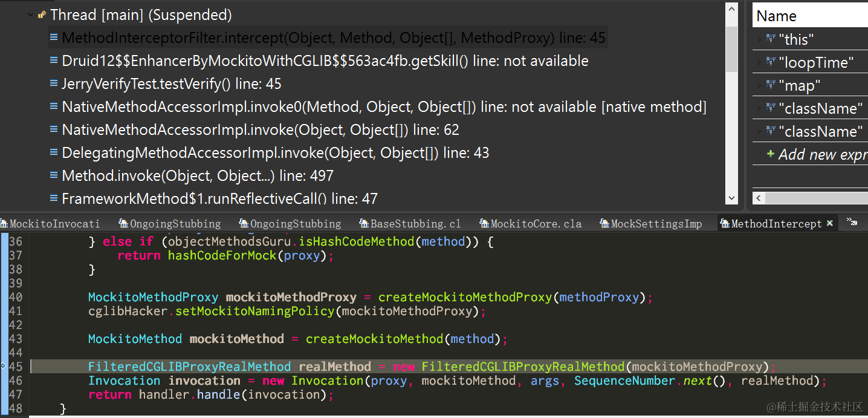Click the thread icon beside Thread [main]

coord(42,15)
